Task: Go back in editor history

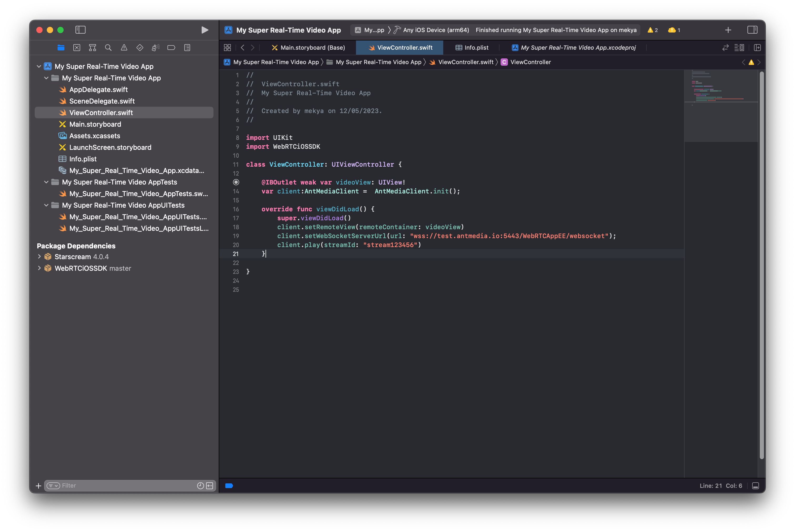Action: (x=243, y=48)
